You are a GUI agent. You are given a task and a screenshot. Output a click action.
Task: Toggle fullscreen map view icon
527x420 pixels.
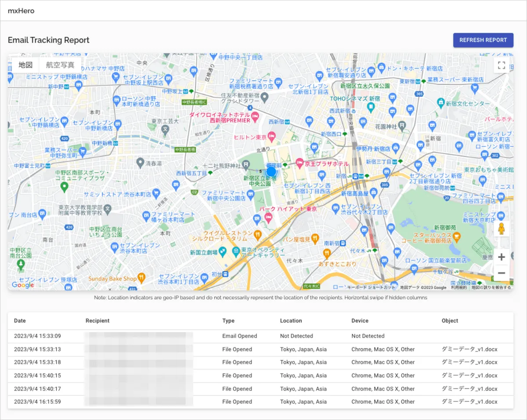pyautogui.click(x=502, y=66)
